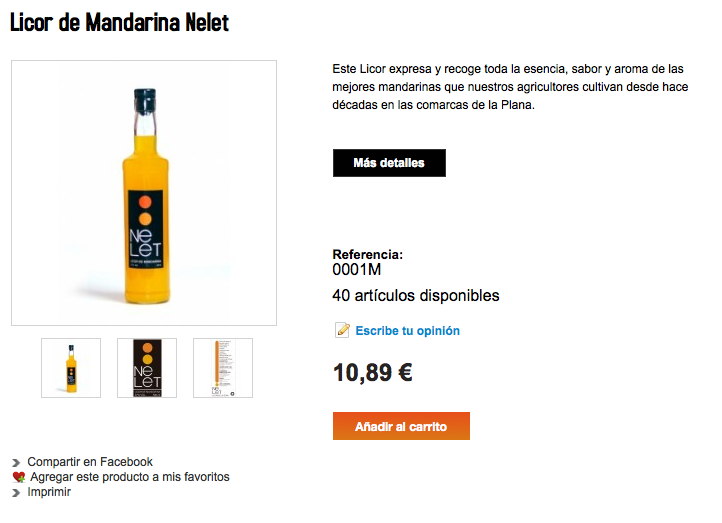Select the product info sheet thumbnail
Screen dimensions: 722x523
click(x=223, y=368)
